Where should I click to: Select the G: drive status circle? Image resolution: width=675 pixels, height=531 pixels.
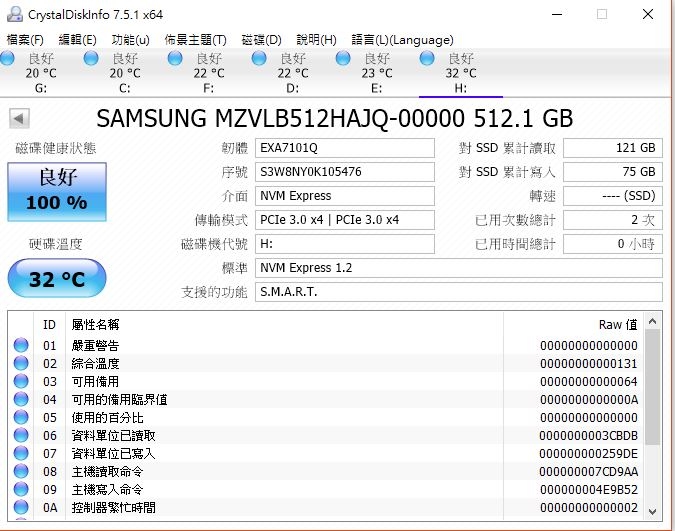coord(7,58)
